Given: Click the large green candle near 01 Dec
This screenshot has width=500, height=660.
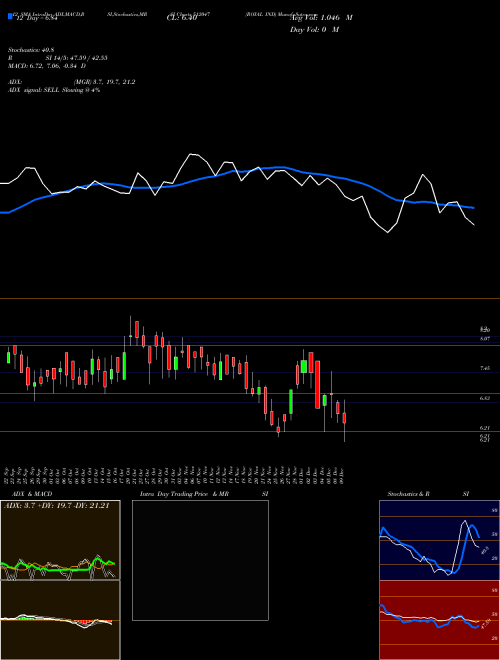Looking at the screenshot, I should tap(304, 366).
